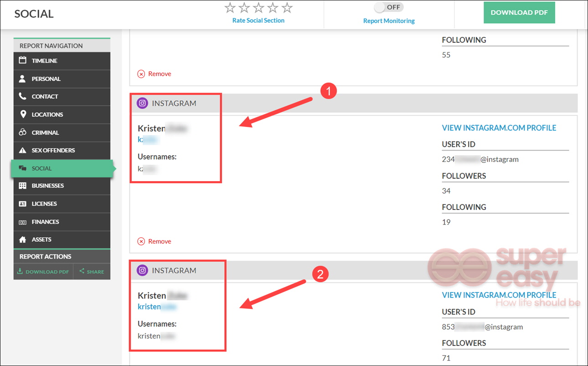Click the second INSTAGRAM section header text
This screenshot has width=588, height=366.
point(174,270)
